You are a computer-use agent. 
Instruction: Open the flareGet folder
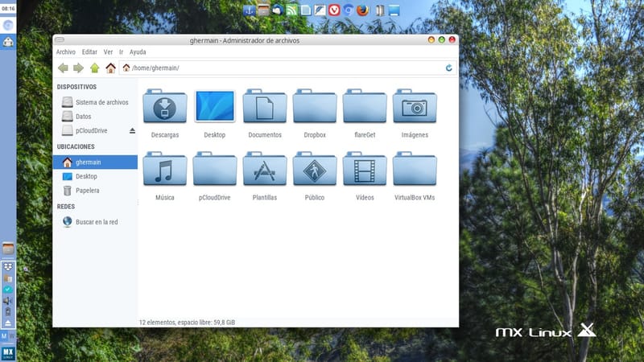(x=365, y=106)
